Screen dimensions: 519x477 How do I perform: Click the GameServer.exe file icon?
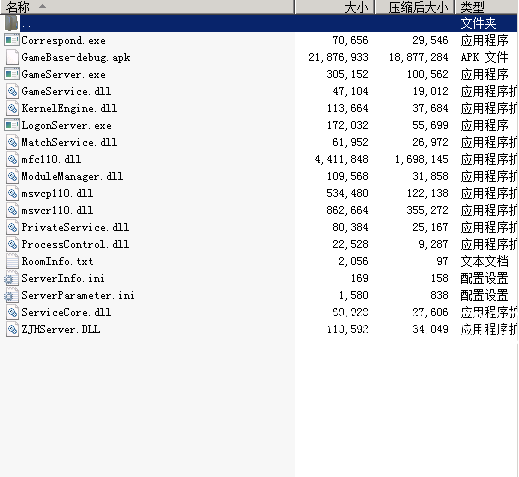[x=12, y=74]
